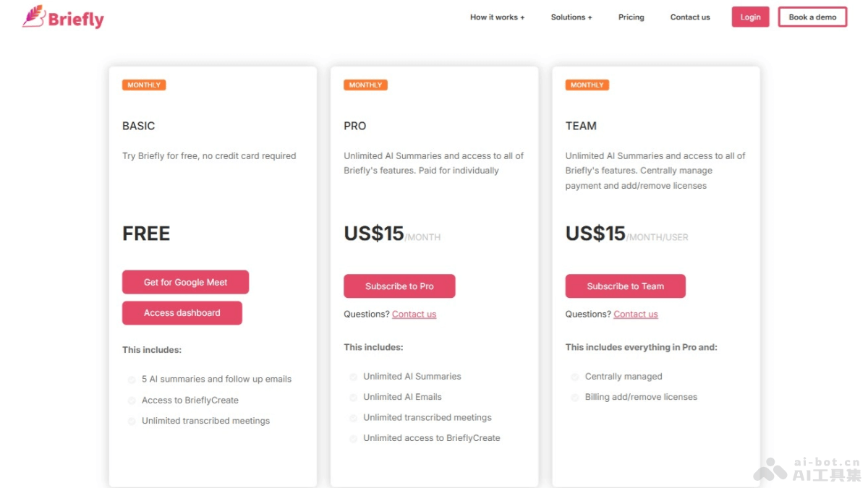Open the Pricing menu item
The width and height of the screenshot is (868, 488).
(x=631, y=17)
